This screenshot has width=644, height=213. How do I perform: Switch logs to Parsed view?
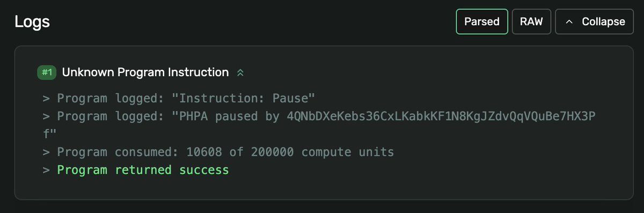click(482, 22)
